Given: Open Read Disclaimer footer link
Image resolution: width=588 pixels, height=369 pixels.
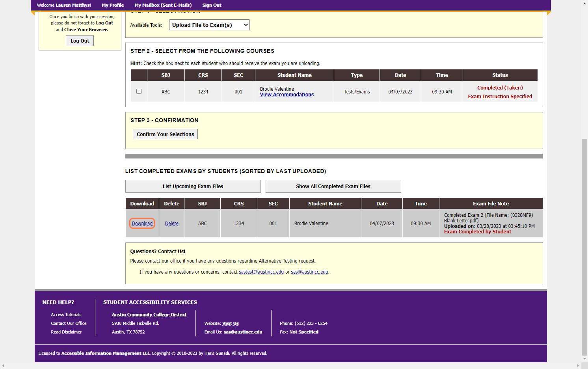Looking at the screenshot, I should click(66, 332).
